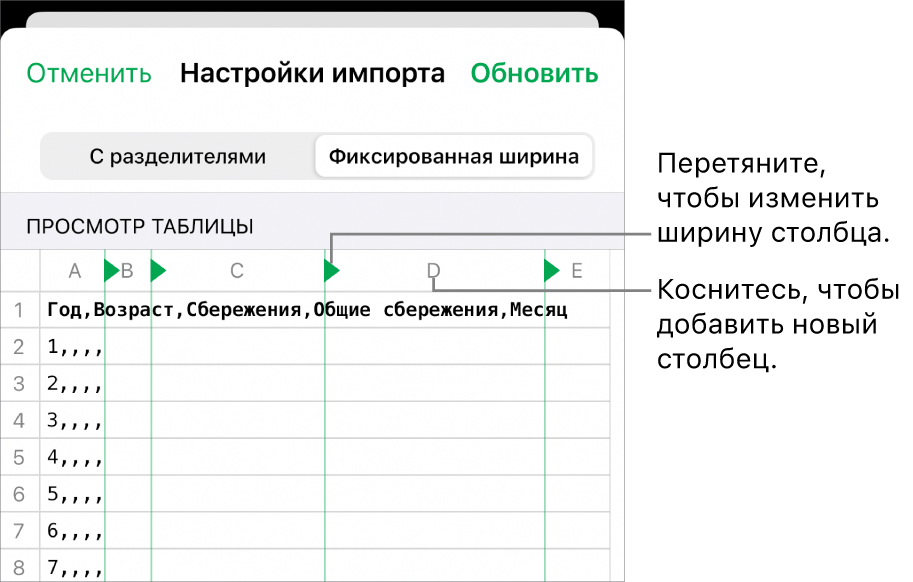Image resolution: width=913 pixels, height=582 pixels.
Task: Click the cell containing 6,,,,
Action: pyautogui.click(x=75, y=531)
